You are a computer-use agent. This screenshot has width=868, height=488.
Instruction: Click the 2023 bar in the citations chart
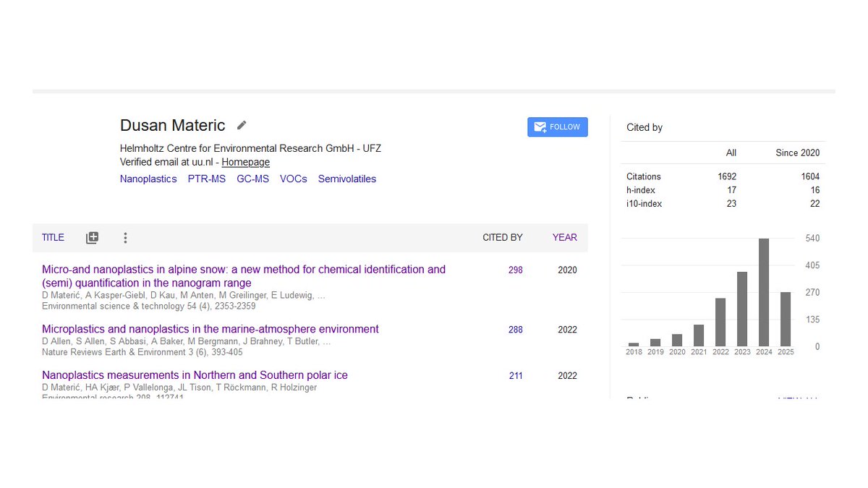click(x=742, y=309)
